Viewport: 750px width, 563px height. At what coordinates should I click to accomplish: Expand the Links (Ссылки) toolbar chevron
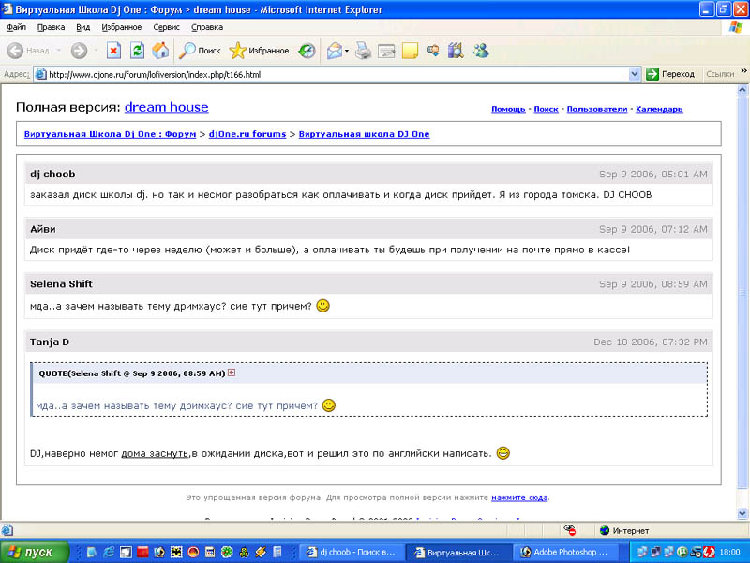pyautogui.click(x=744, y=71)
